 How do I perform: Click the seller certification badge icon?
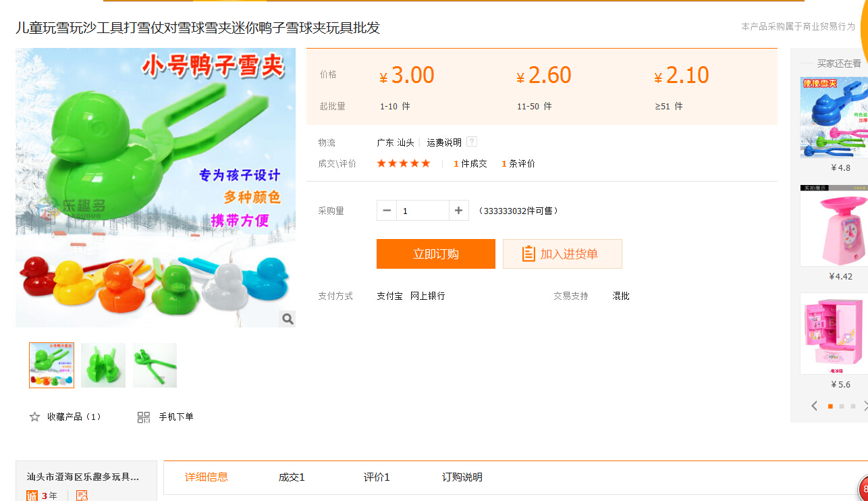[82, 496]
